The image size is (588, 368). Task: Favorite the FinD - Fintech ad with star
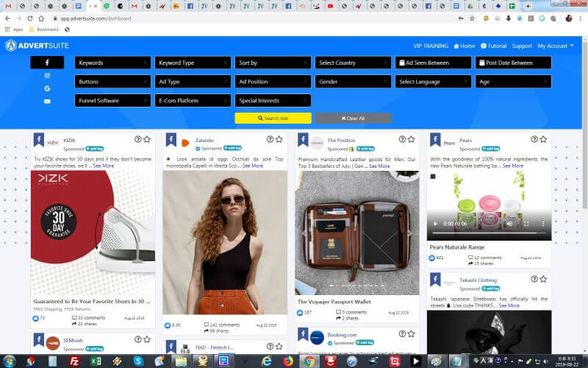click(x=279, y=346)
